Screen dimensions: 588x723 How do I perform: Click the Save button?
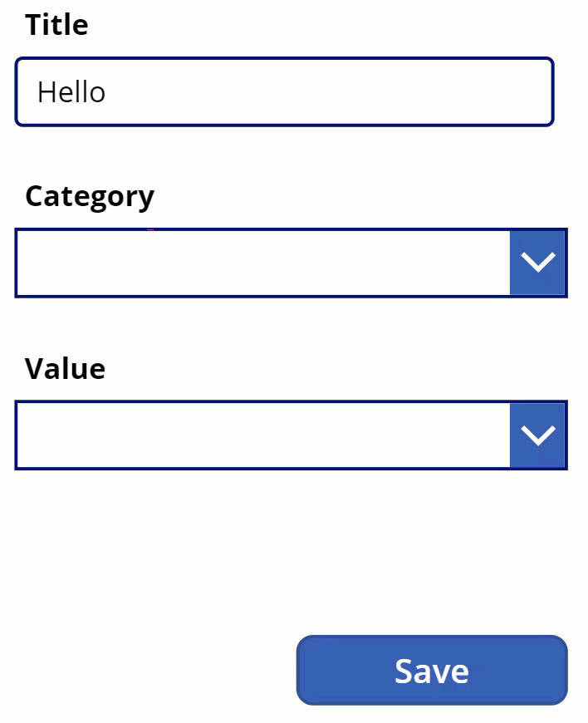click(x=430, y=670)
